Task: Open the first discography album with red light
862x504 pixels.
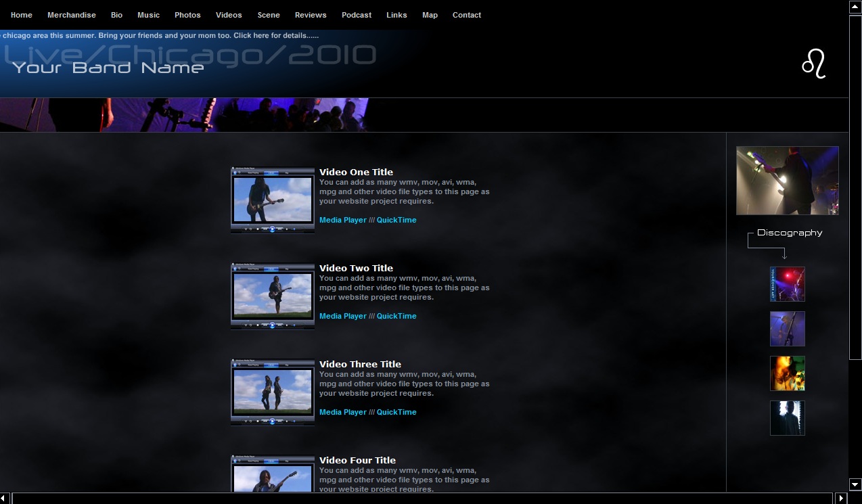Action: coord(788,284)
